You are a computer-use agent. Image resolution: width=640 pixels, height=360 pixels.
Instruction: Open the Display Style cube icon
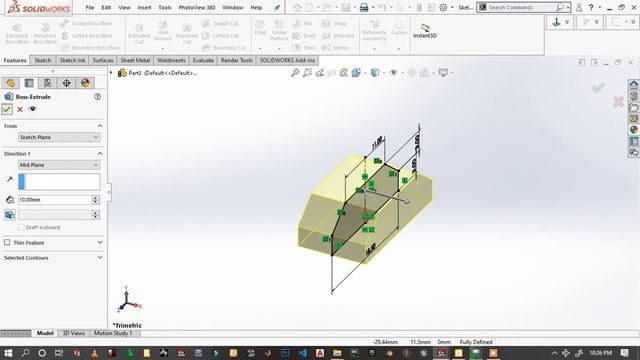pos(374,73)
